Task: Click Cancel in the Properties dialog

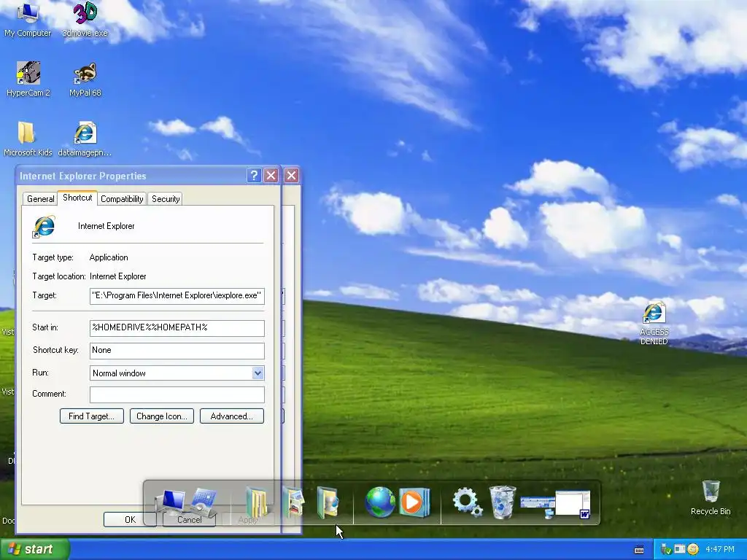Action: 189,519
